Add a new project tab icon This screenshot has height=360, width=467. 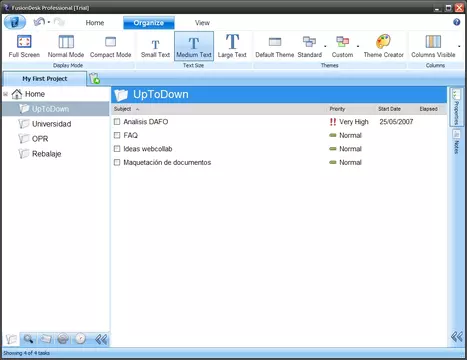coord(95,78)
